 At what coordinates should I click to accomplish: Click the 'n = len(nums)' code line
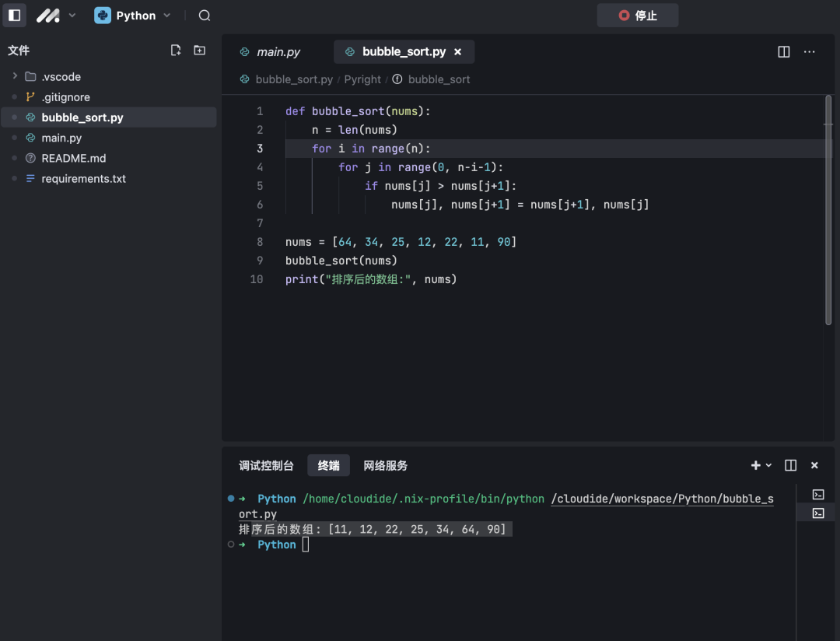click(x=354, y=130)
